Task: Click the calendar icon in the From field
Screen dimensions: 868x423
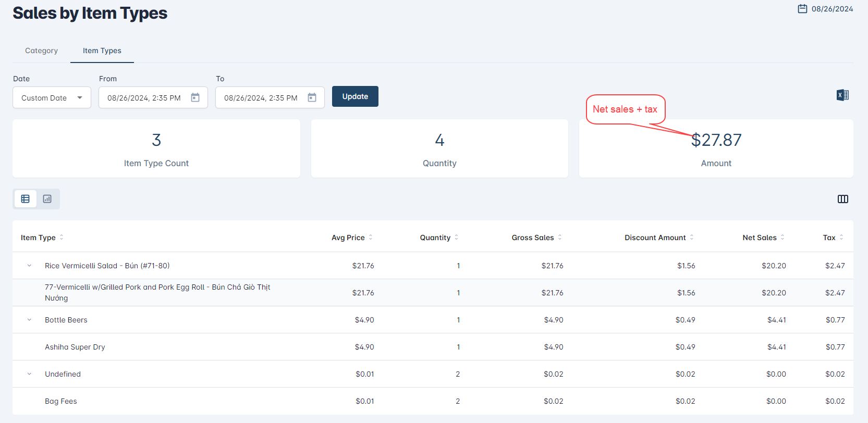Action: (x=195, y=97)
